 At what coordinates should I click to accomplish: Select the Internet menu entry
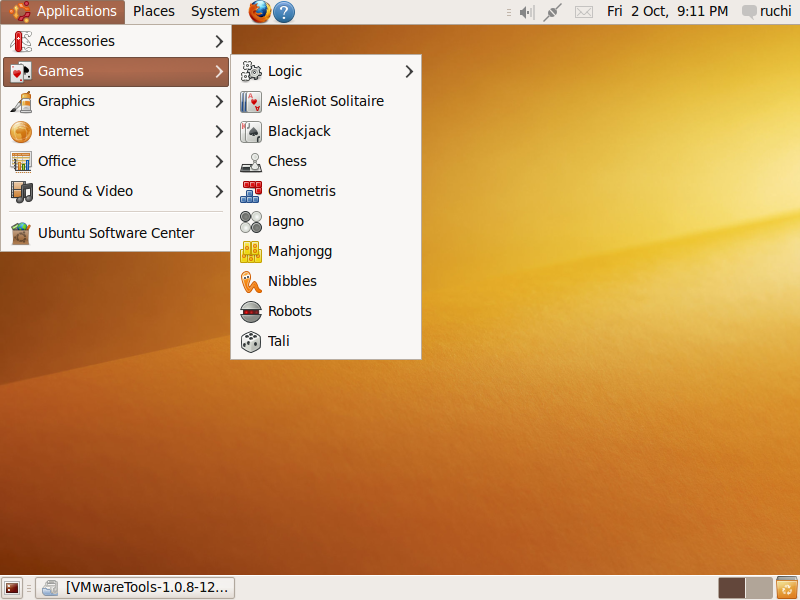point(116,132)
